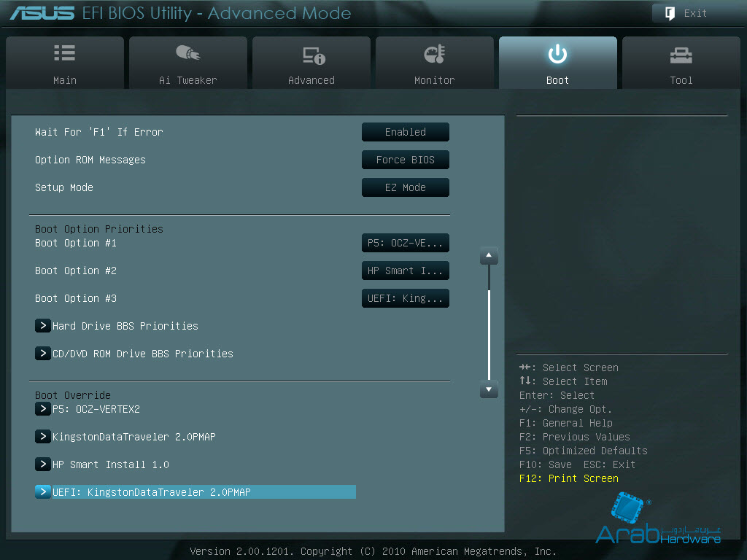Open Boot Option #3 UEFI: King dropdown

coord(406,298)
